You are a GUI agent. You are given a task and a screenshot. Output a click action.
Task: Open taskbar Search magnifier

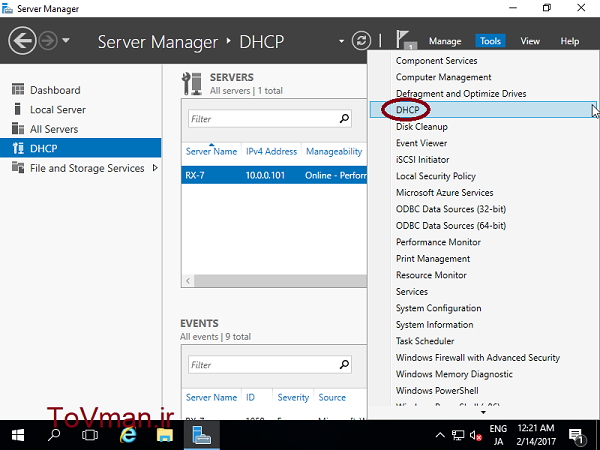point(54,435)
